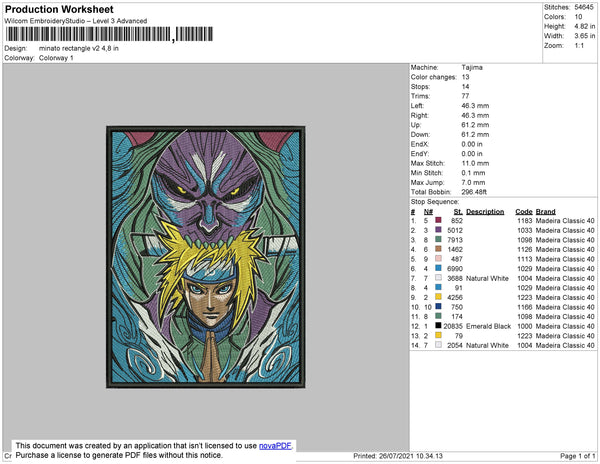600x464 pixels.
Task: Click code 1166 in stop 10 row
Action: 525,307
